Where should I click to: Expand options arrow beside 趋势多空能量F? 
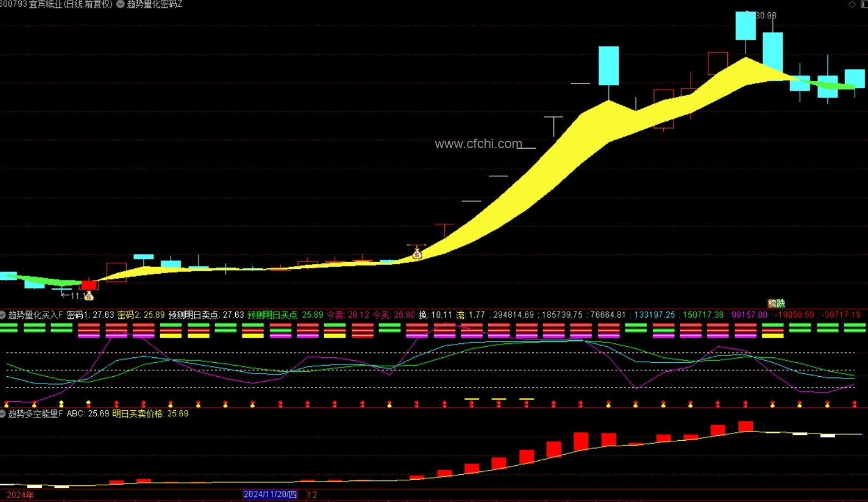coord(3,414)
